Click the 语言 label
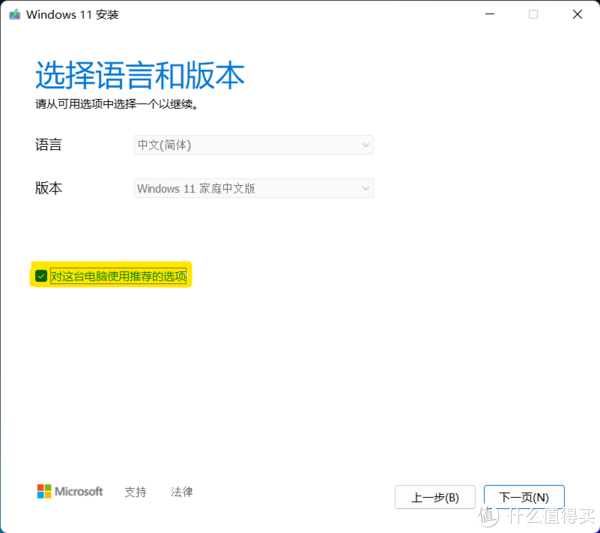 coord(49,145)
